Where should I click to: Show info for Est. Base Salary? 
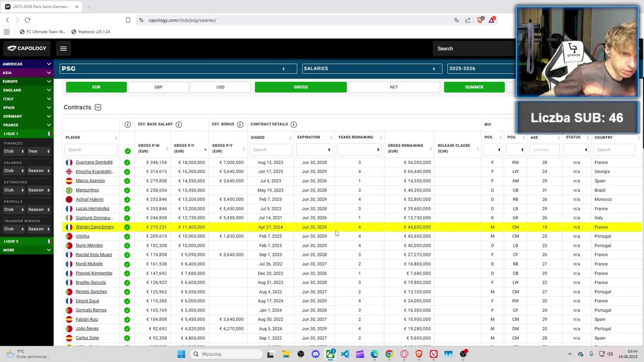(x=179, y=124)
